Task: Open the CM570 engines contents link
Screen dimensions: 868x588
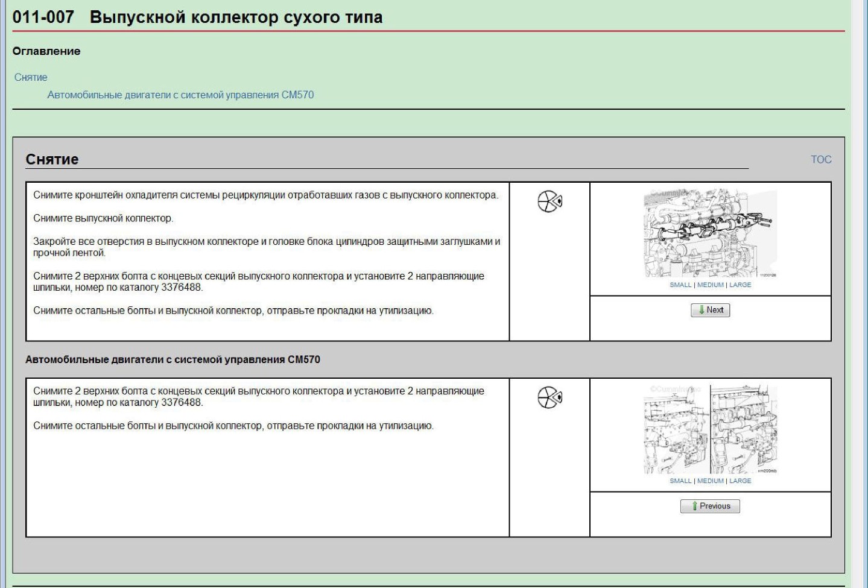Action: coord(180,95)
